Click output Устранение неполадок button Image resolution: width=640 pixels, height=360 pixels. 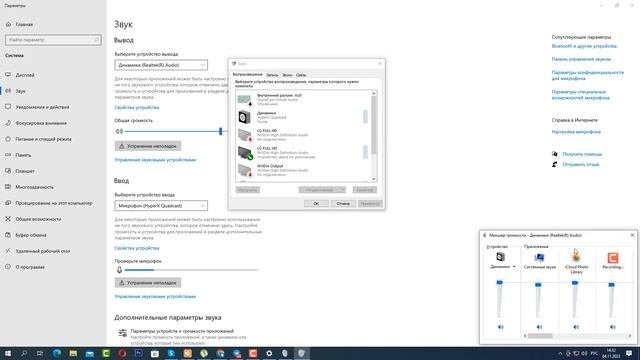tap(148, 146)
